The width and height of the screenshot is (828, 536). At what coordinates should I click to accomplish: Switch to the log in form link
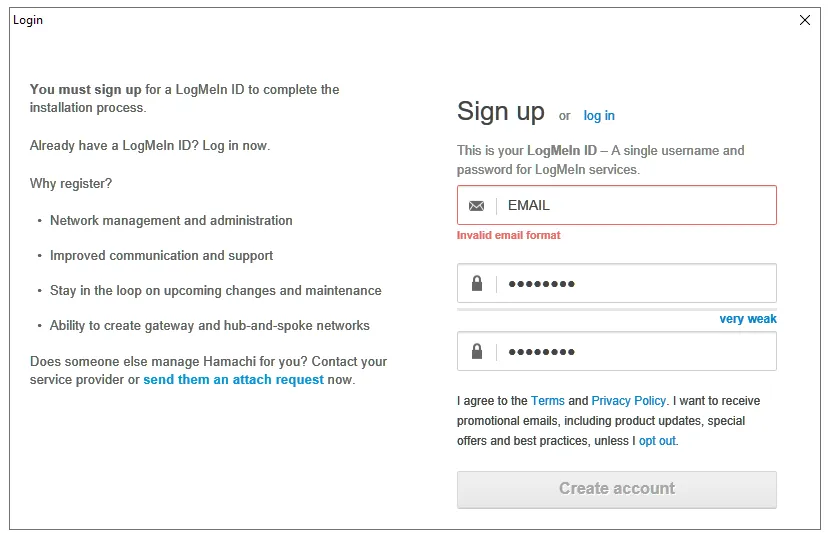(x=599, y=116)
